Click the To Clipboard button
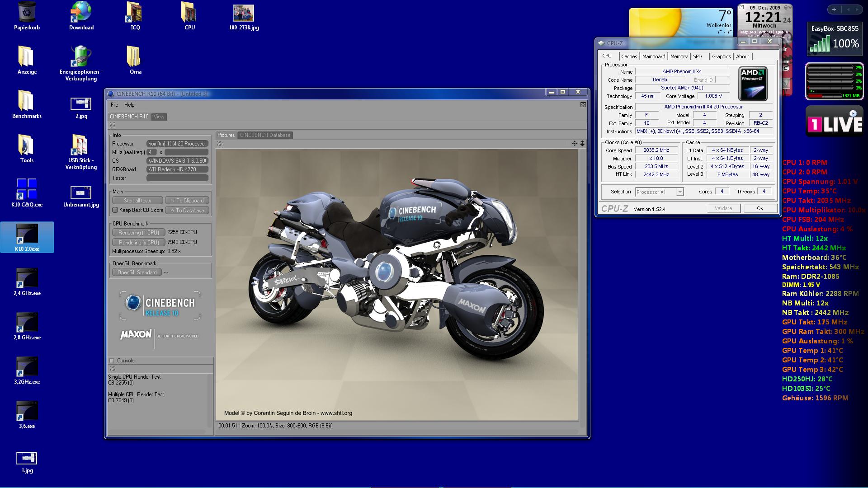 tap(187, 201)
